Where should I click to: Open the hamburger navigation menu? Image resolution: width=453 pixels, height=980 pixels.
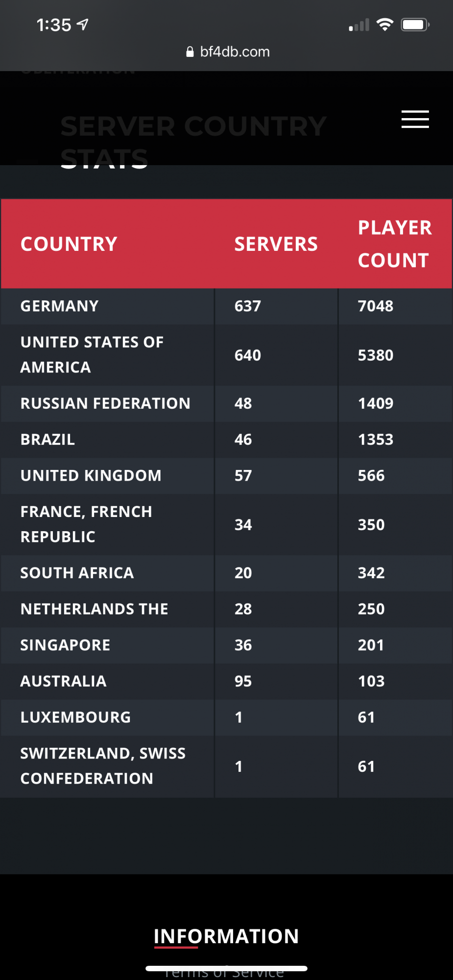click(x=415, y=119)
